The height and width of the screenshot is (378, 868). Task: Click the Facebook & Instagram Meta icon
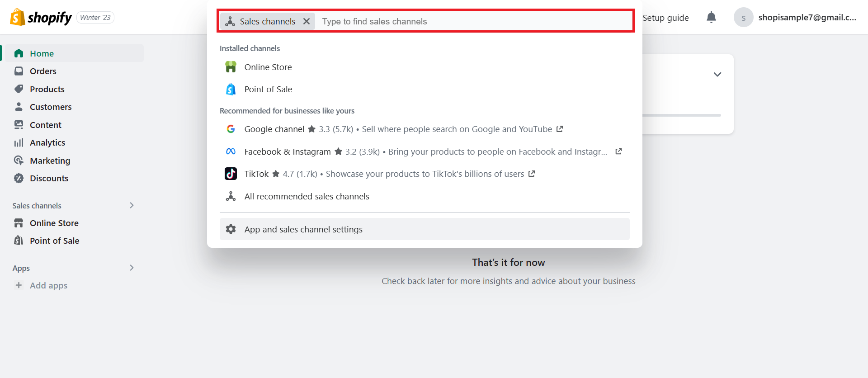[231, 151]
